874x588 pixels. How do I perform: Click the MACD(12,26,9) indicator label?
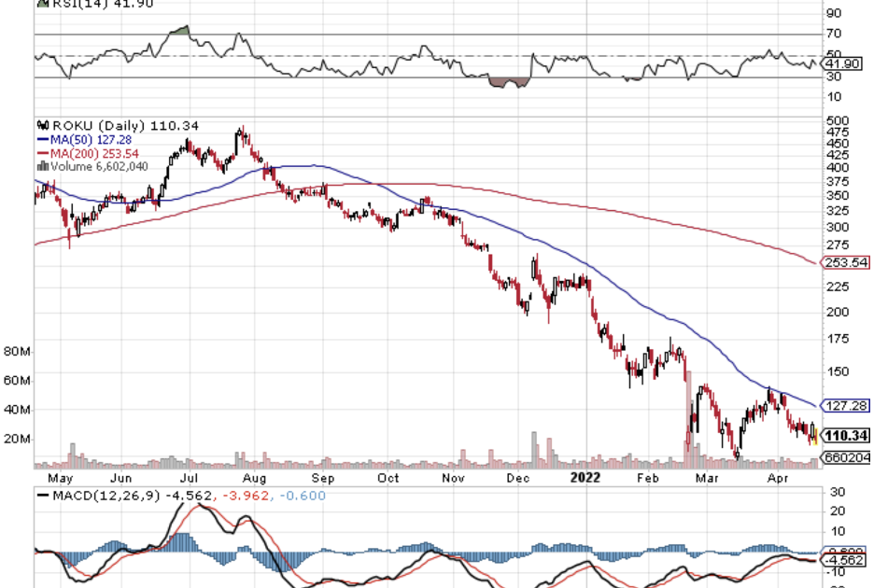(x=105, y=496)
